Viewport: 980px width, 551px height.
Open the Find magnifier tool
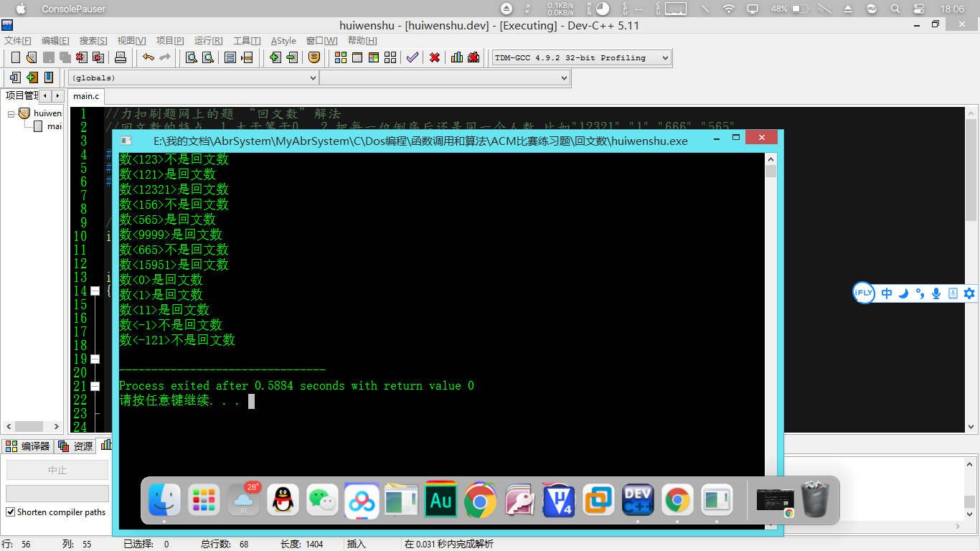click(x=192, y=57)
